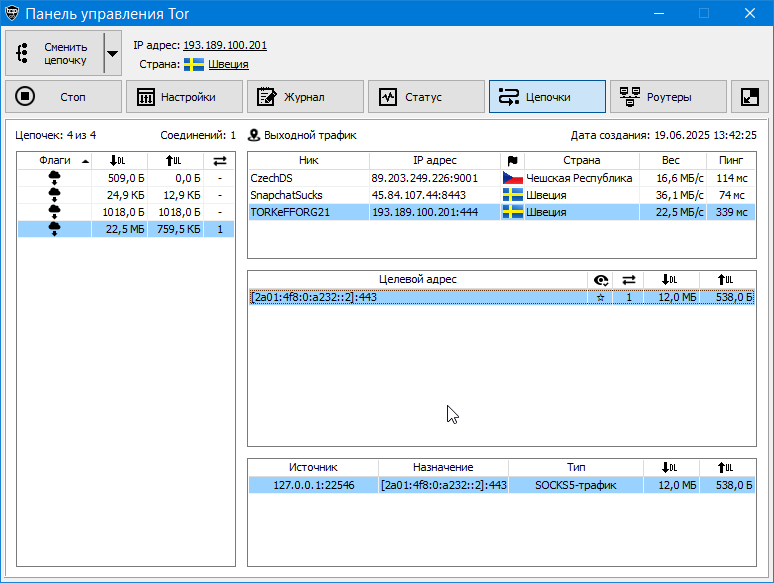Sort connections by Тип column header
Screen dimensions: 774x583
point(576,467)
